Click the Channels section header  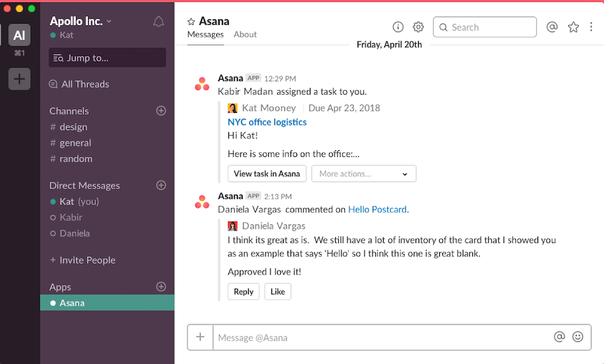click(x=69, y=111)
